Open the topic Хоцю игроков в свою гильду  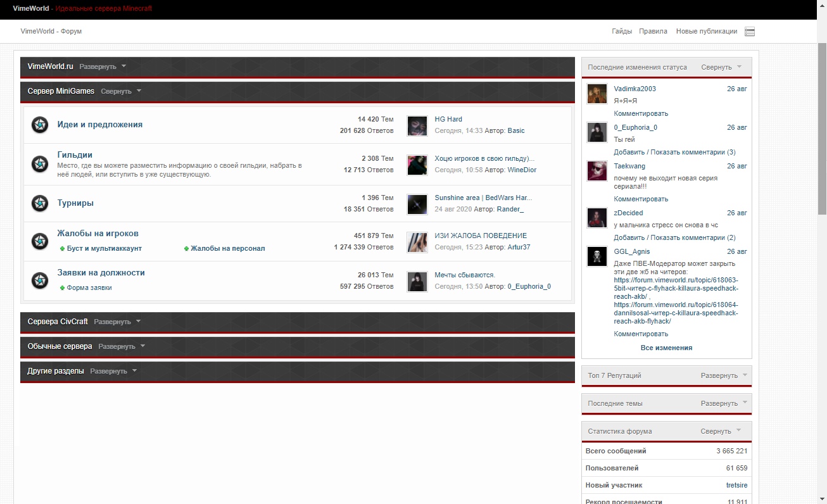tap(484, 158)
